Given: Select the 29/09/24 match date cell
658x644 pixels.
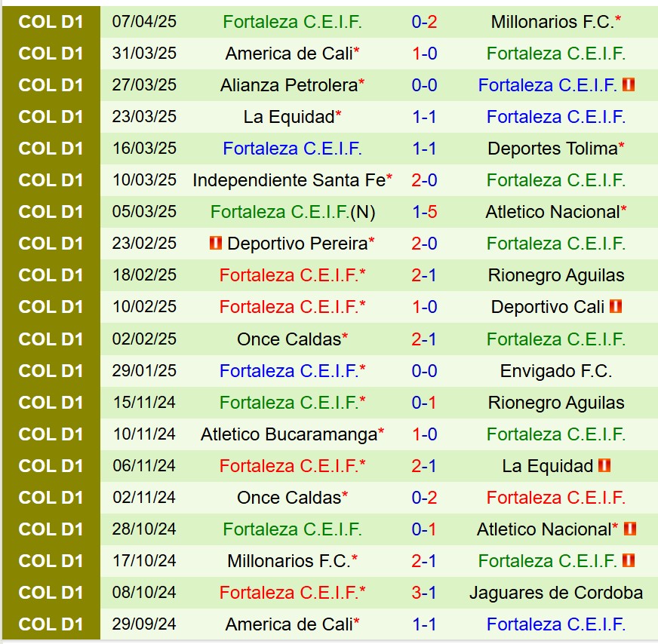Looking at the screenshot, I should tap(144, 624).
